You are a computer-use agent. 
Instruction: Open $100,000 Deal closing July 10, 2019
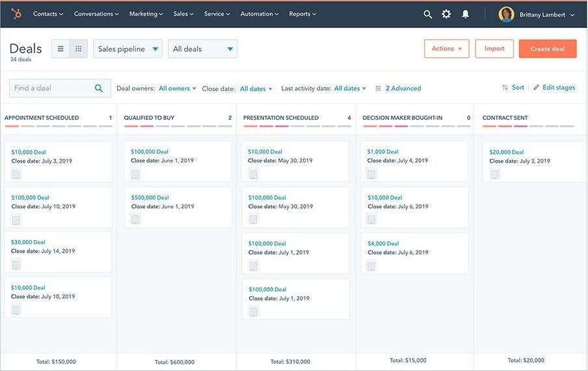click(31, 198)
